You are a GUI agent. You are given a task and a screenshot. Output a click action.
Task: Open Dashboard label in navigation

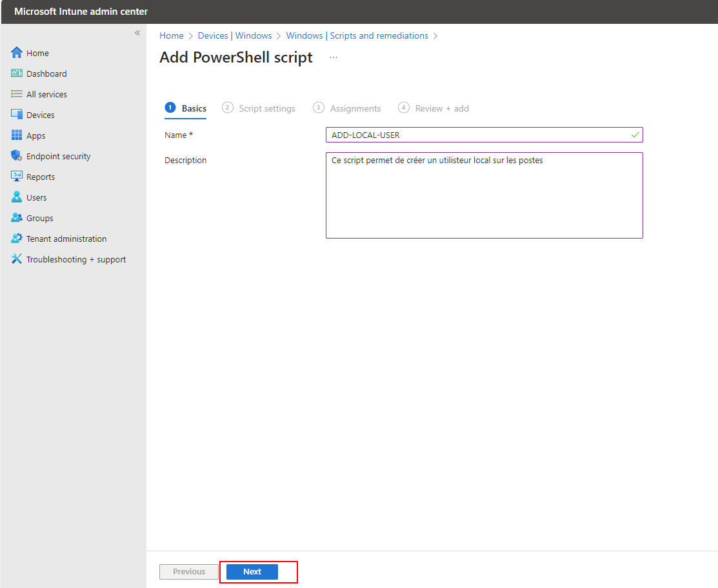tap(46, 73)
